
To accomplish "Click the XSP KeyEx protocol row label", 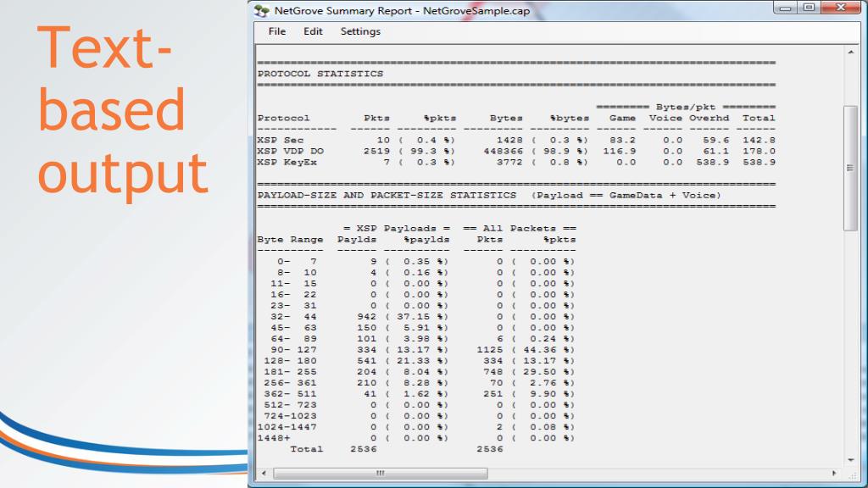I will [287, 162].
